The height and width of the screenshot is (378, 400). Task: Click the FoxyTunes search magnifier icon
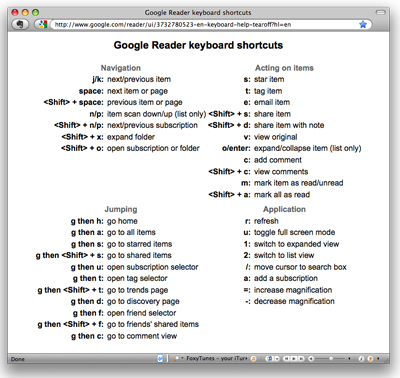point(176,359)
